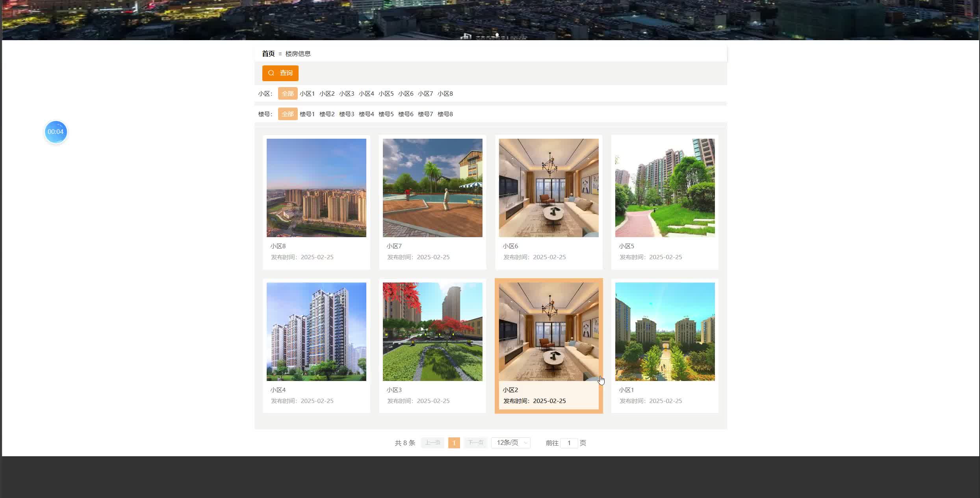Image resolution: width=980 pixels, height=498 pixels.
Task: Select 楼号3 building filter
Action: (346, 114)
